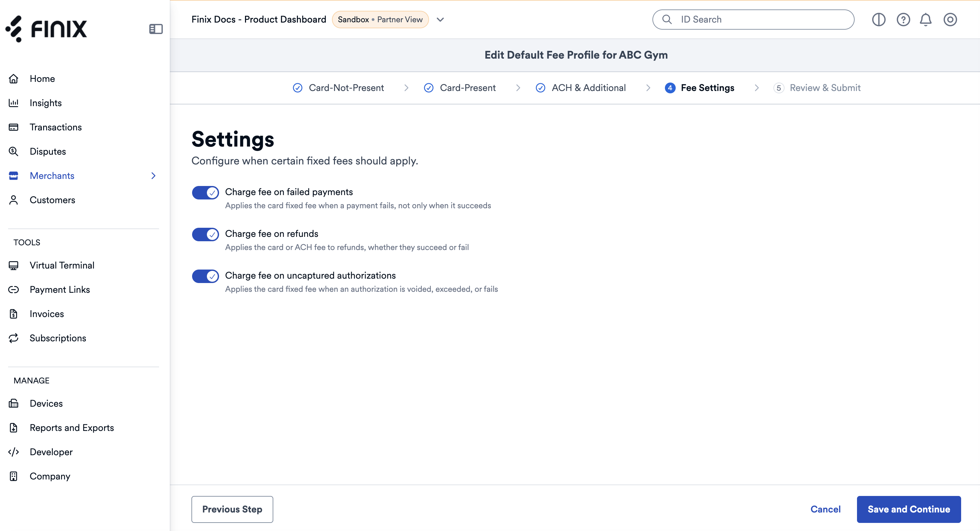Click the Reports and Exports file icon

pyautogui.click(x=14, y=428)
